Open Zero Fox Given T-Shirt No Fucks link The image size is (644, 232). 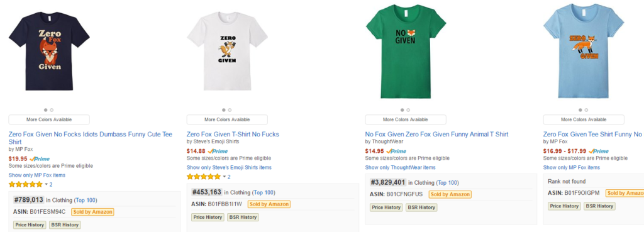pos(233,135)
